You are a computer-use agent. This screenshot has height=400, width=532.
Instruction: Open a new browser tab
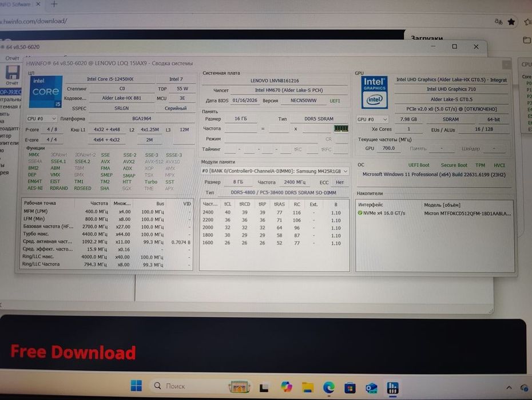pyautogui.click(x=54, y=4)
